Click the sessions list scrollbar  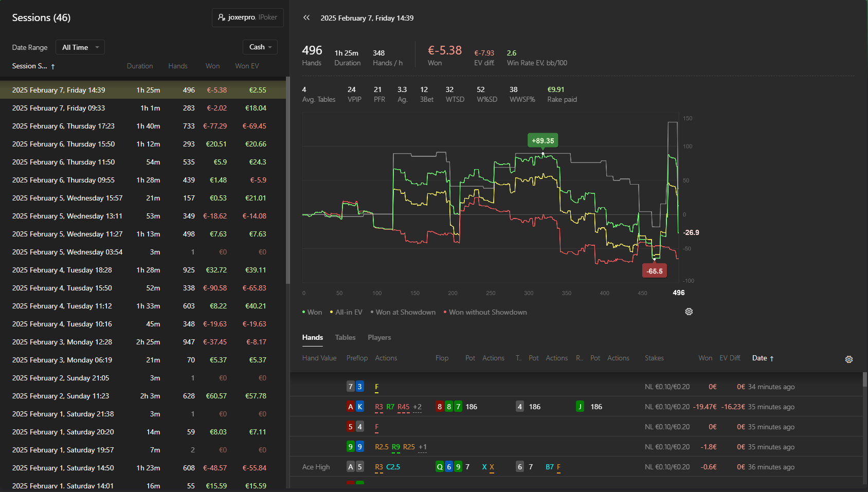tap(288, 180)
